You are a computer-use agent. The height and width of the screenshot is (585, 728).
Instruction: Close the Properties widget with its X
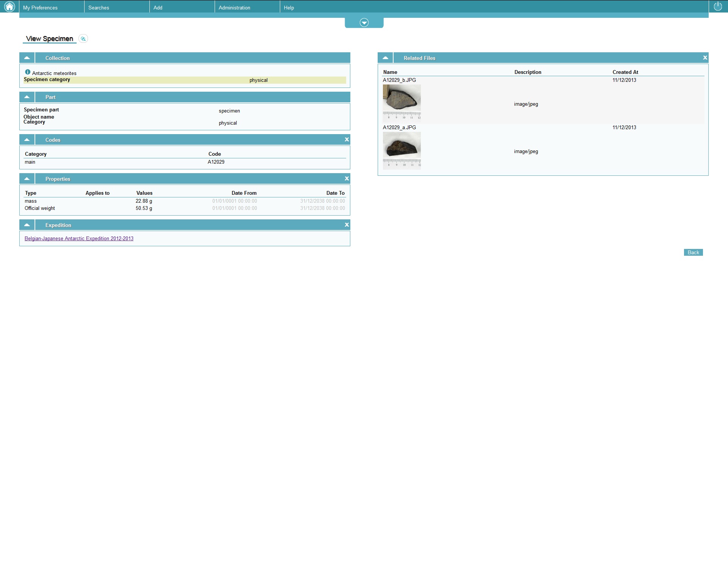[347, 179]
